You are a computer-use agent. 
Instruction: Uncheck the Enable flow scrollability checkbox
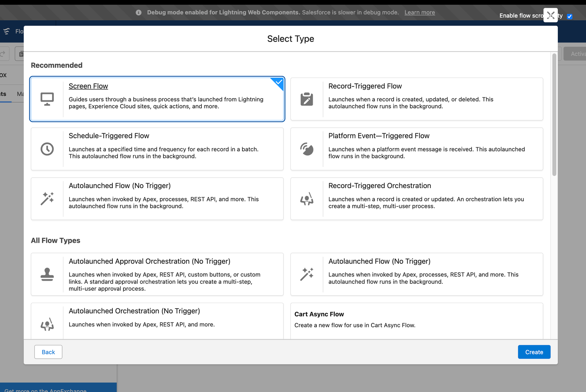tap(570, 16)
